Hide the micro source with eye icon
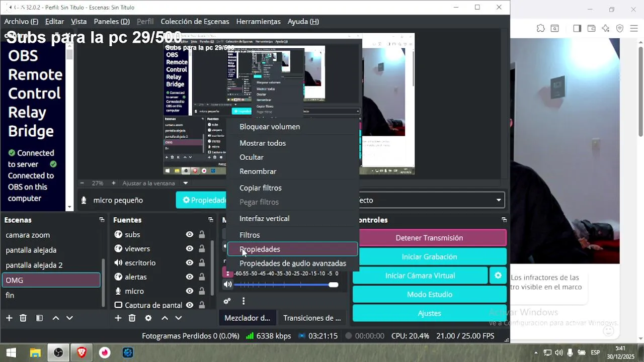Screen dimensions: 644x362 pos(190,291)
